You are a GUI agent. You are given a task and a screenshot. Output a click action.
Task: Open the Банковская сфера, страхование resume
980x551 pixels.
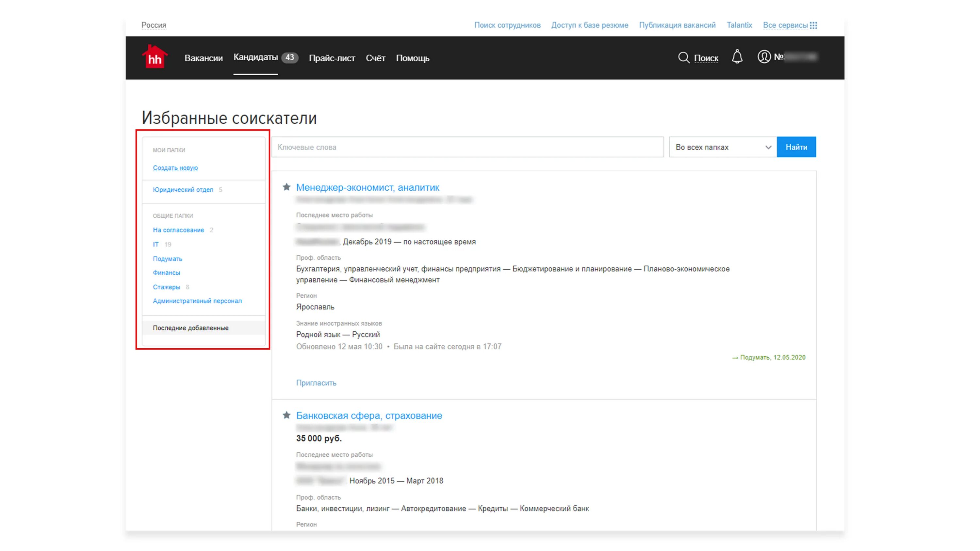369,415
